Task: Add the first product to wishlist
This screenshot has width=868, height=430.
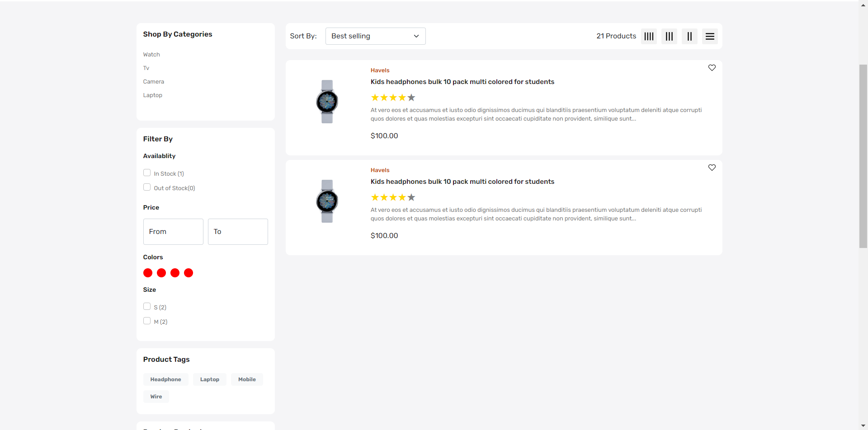Action: pyautogui.click(x=712, y=68)
